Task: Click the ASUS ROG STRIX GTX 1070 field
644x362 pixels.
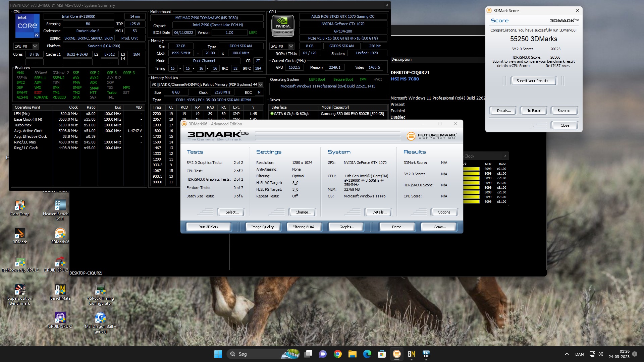Action: 343,16
